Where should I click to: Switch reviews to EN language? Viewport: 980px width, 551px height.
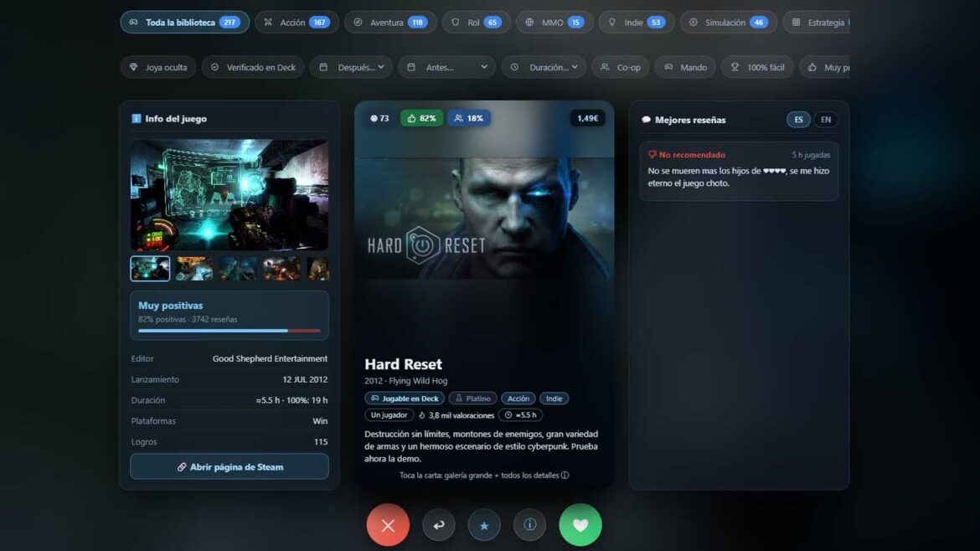point(826,119)
